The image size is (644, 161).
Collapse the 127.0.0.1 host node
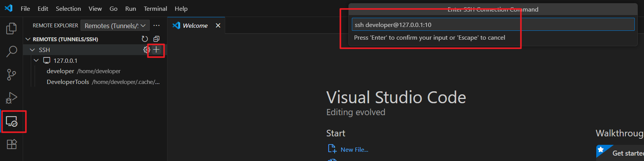36,60
